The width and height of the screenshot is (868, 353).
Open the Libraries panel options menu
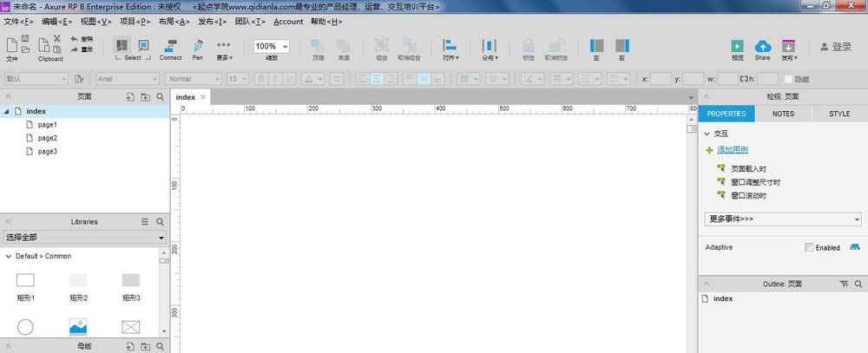[x=145, y=222]
